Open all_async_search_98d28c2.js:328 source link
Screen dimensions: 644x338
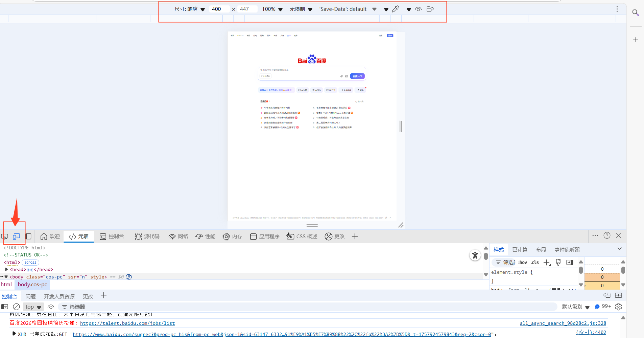point(563,323)
